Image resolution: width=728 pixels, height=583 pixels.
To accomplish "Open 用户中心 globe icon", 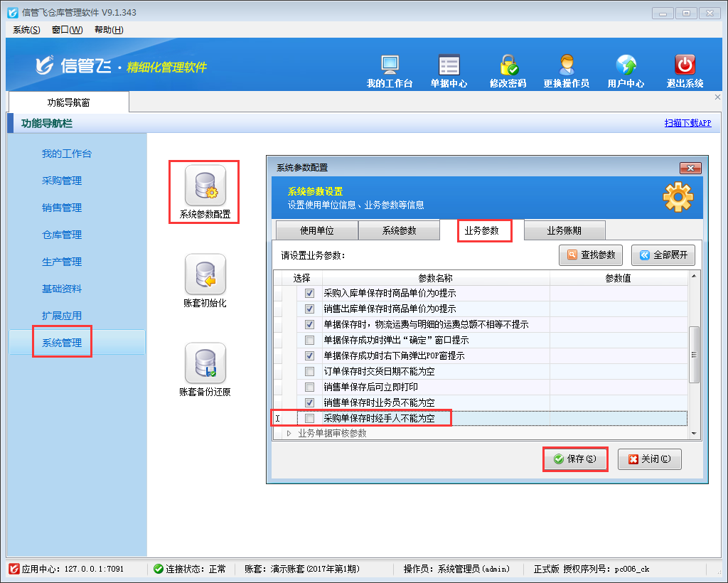I will (x=626, y=65).
